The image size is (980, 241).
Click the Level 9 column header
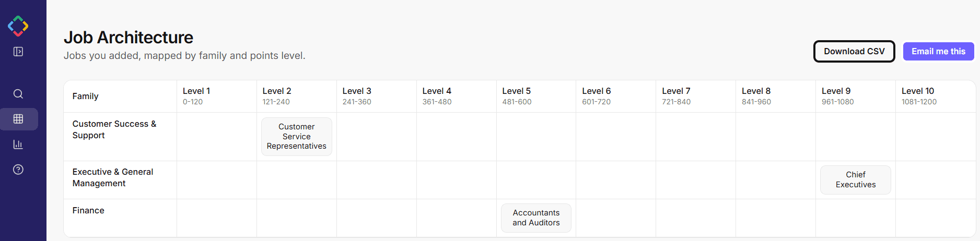837,96
